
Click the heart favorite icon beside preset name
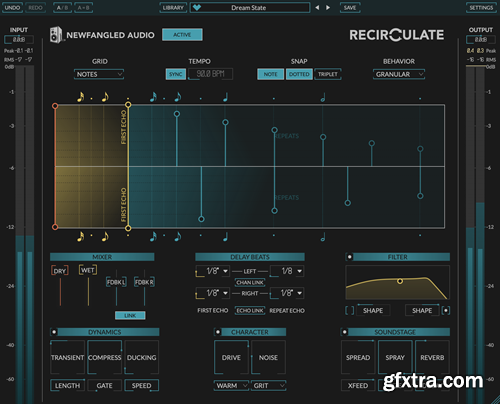(197, 7)
